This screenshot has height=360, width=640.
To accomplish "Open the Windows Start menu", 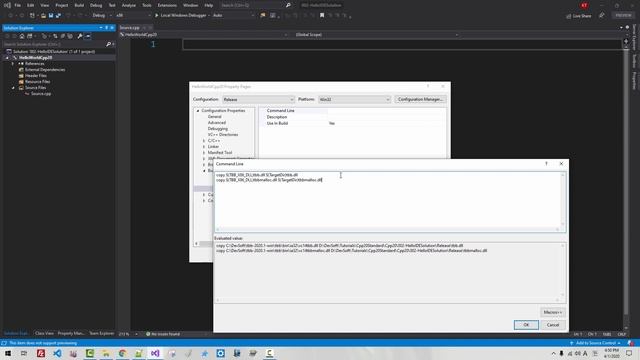I will pyautogui.click(x=8, y=353).
